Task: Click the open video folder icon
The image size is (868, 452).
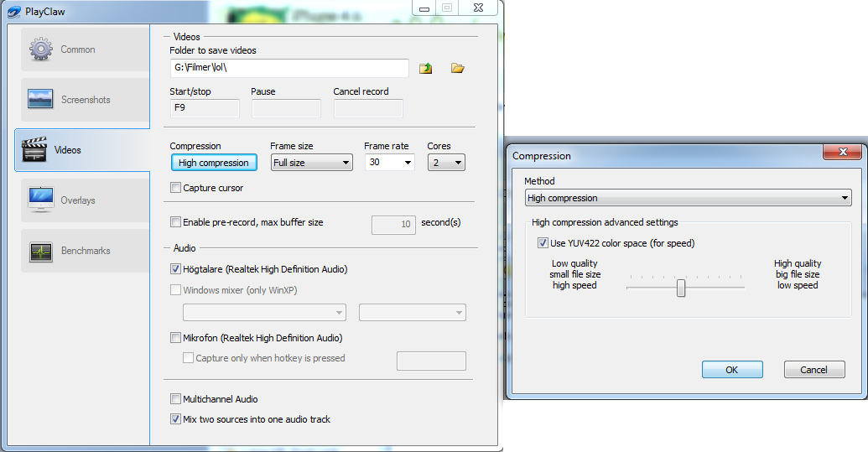Action: click(x=426, y=68)
